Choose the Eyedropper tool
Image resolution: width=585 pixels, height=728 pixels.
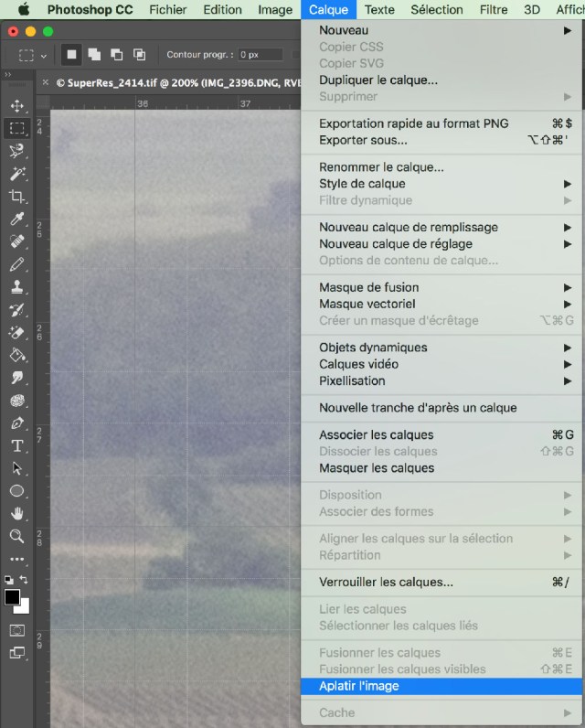16,219
